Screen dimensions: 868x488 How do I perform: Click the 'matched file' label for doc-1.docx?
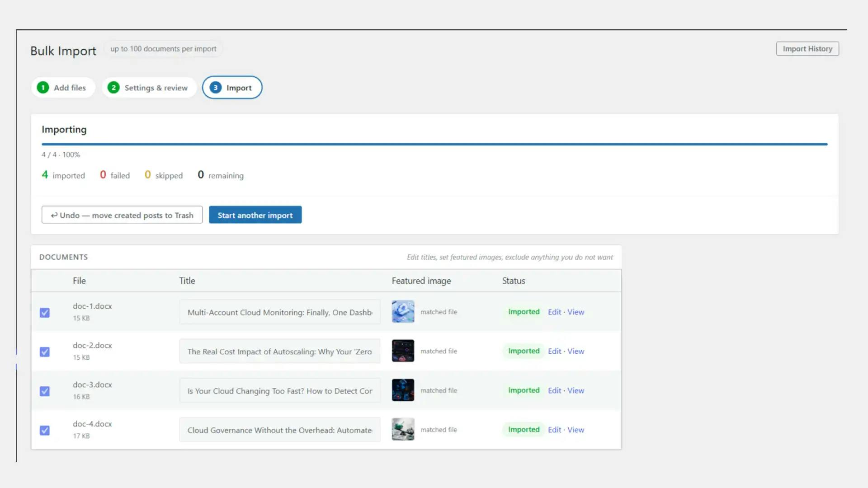click(x=439, y=312)
